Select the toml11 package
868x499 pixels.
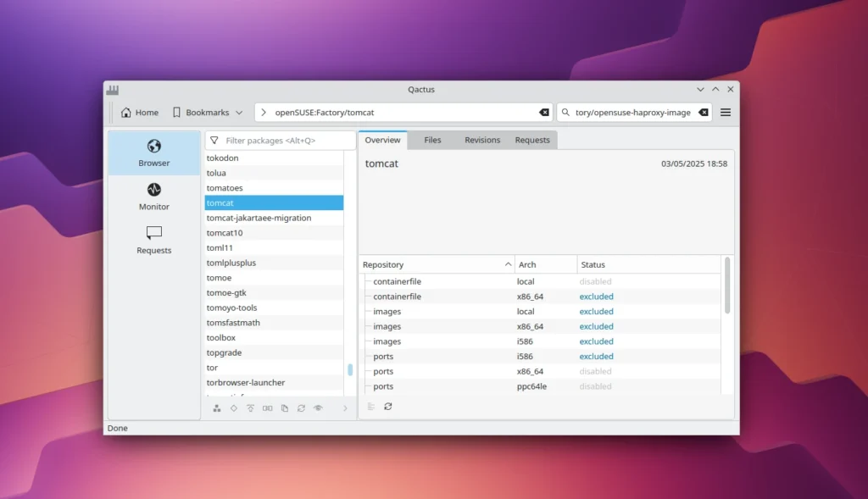pyautogui.click(x=274, y=247)
